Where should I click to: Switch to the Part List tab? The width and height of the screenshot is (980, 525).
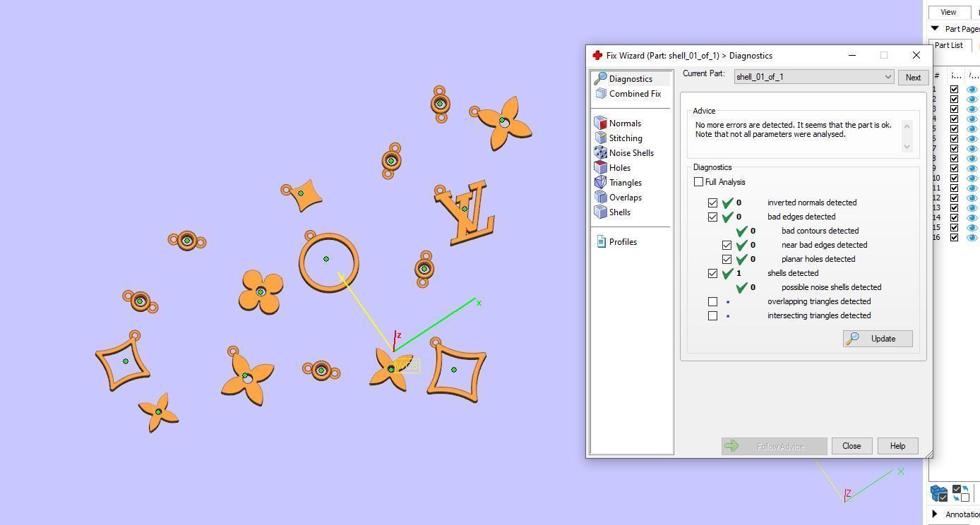(948, 45)
